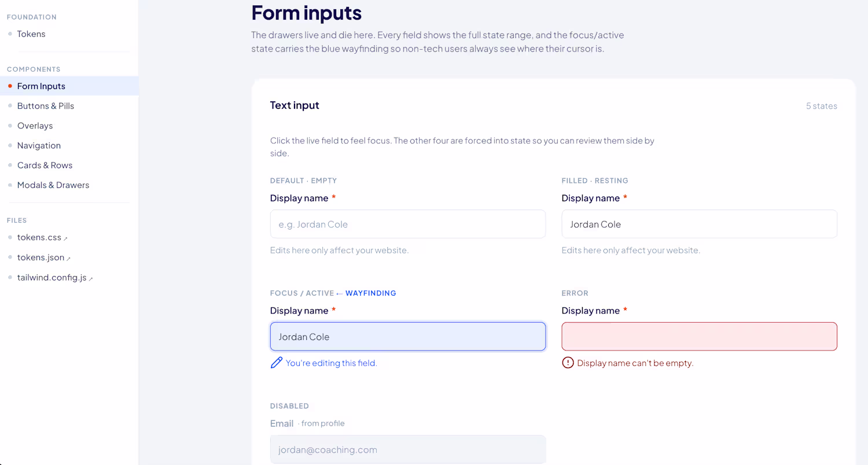Screen dimensions: 868x465
Task: Click the error alert circle icon
Action: 568,363
